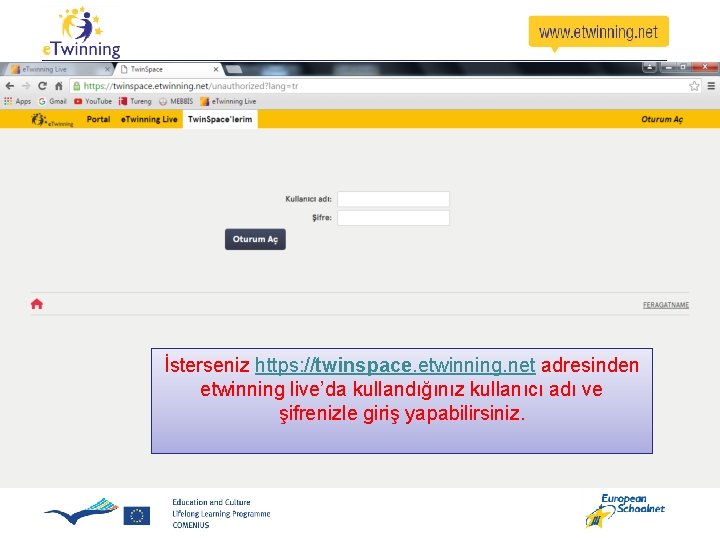Open the Gmail bookmark
Image resolution: width=720 pixels, height=540 pixels.
[53, 101]
